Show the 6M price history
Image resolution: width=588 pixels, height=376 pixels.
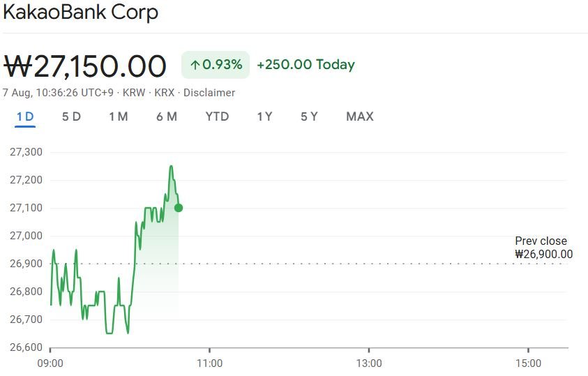click(x=167, y=116)
